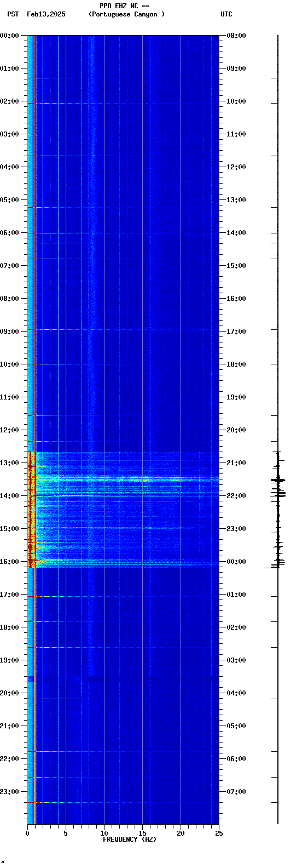Click the "UTC" timezone header
This screenshot has width=302, height=868.
click(226, 14)
